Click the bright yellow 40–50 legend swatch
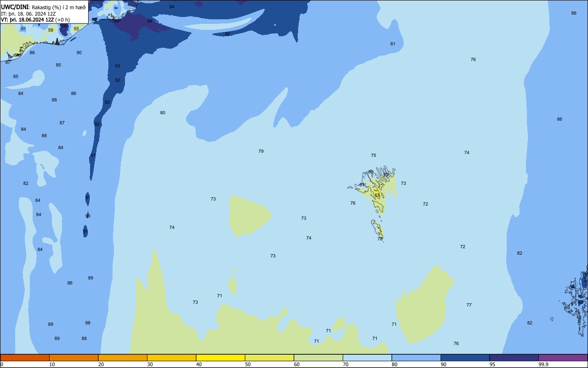The width and height of the screenshot is (588, 368). point(220,357)
